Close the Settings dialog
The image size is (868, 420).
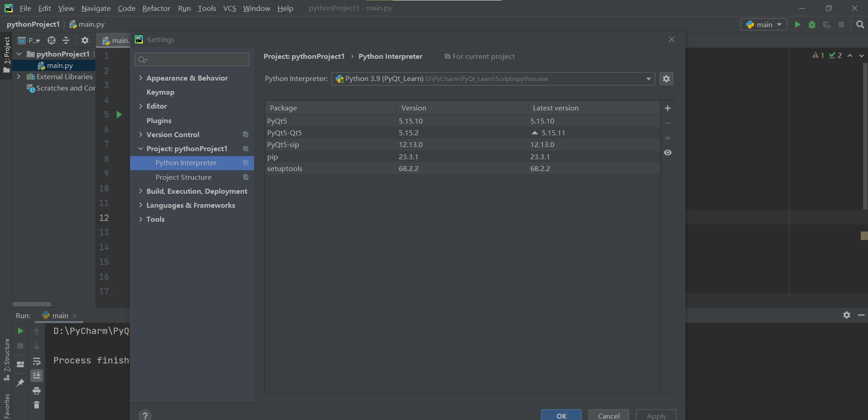pos(672,39)
